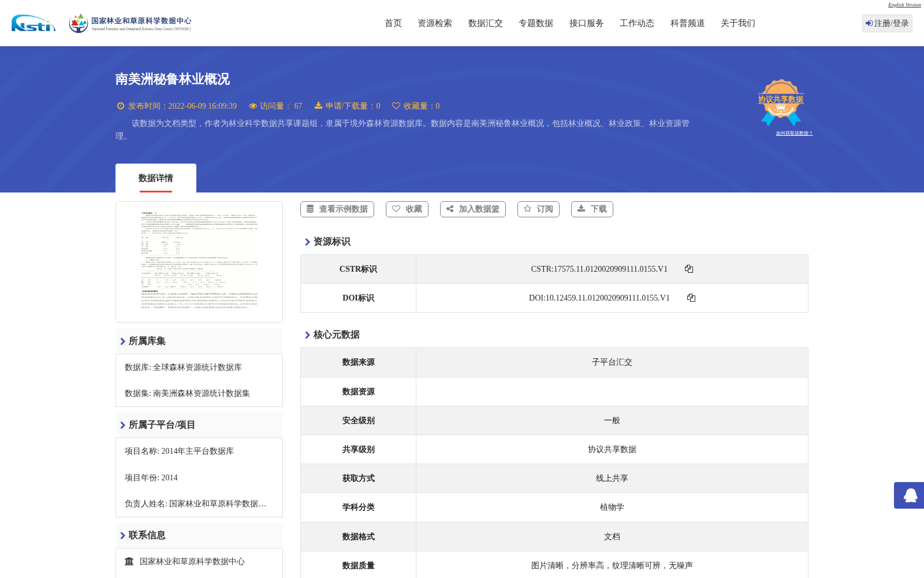The width and height of the screenshot is (924, 578).
Task: Click the CSTR标识 row label
Action: click(x=358, y=269)
